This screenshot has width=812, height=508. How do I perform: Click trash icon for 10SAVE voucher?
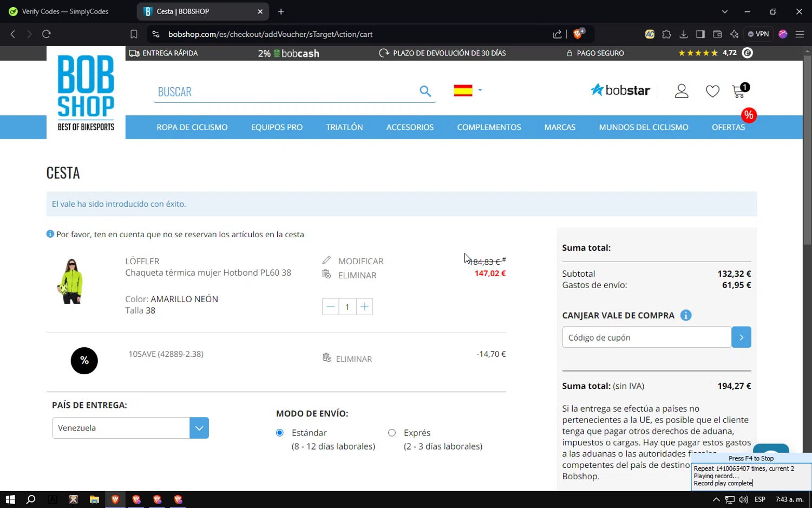326,358
